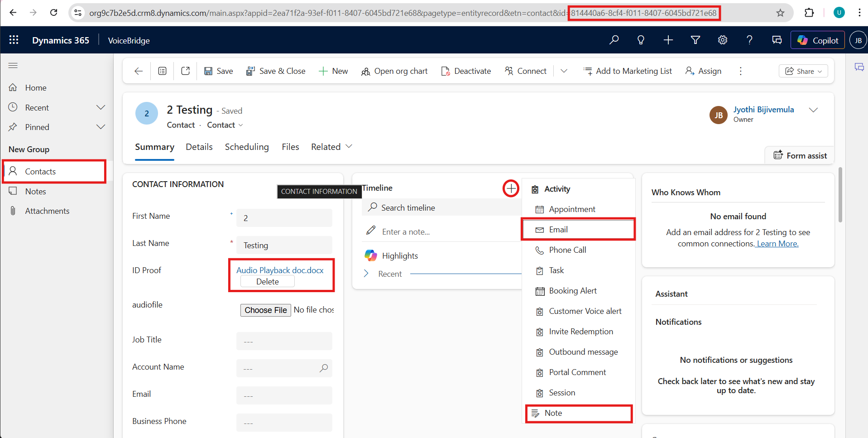Collapse the site map hamburger menu
This screenshot has height=438, width=868.
click(x=13, y=66)
